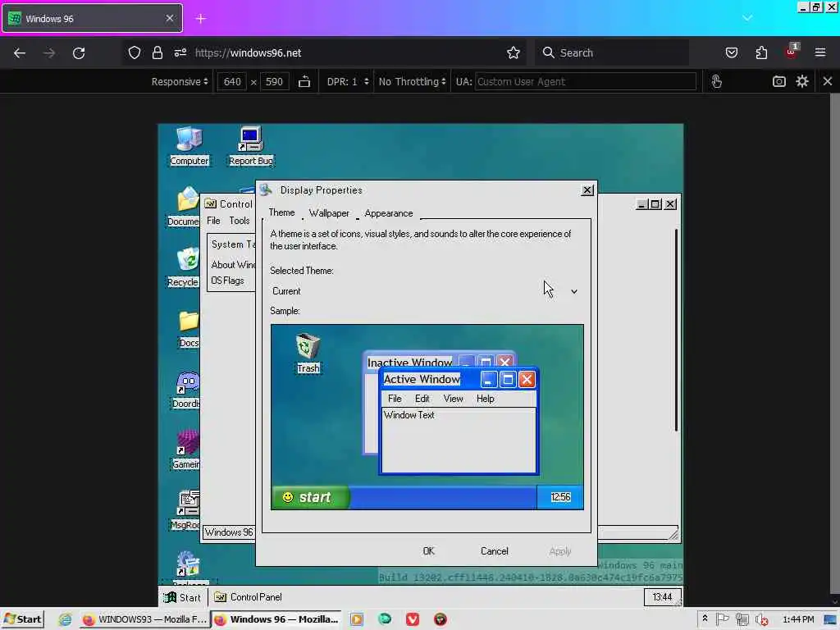Rotate viewport in responsive mode
The width and height of the screenshot is (840, 630).
point(304,81)
